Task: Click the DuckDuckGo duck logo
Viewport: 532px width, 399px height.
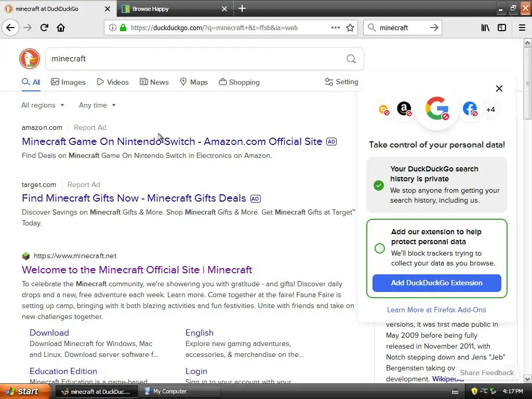Action: tap(30, 59)
